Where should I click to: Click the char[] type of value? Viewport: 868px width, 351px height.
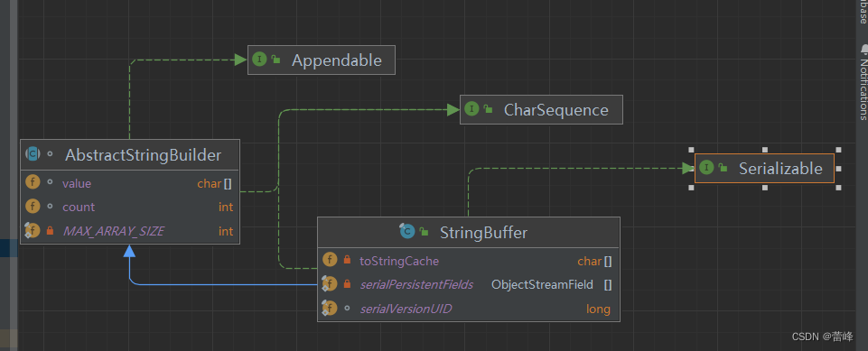pos(214,183)
